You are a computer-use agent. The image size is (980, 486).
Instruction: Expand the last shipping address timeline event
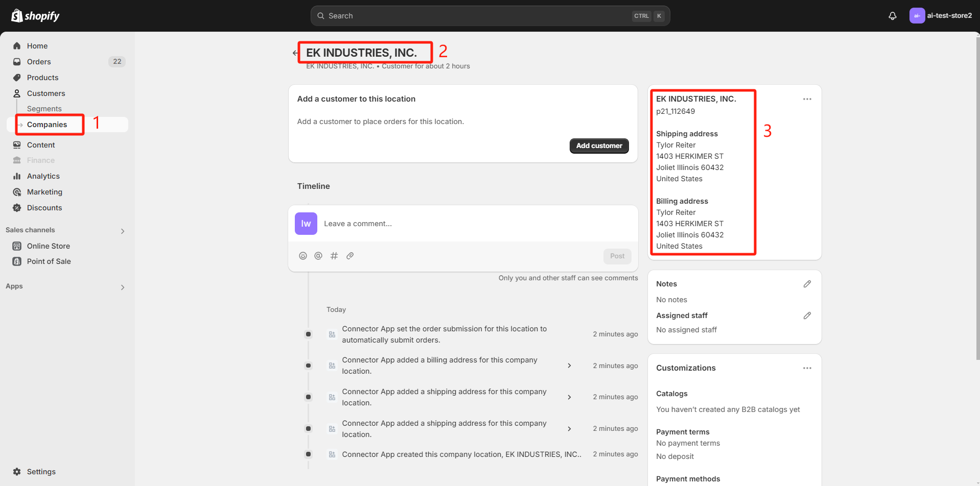point(569,429)
